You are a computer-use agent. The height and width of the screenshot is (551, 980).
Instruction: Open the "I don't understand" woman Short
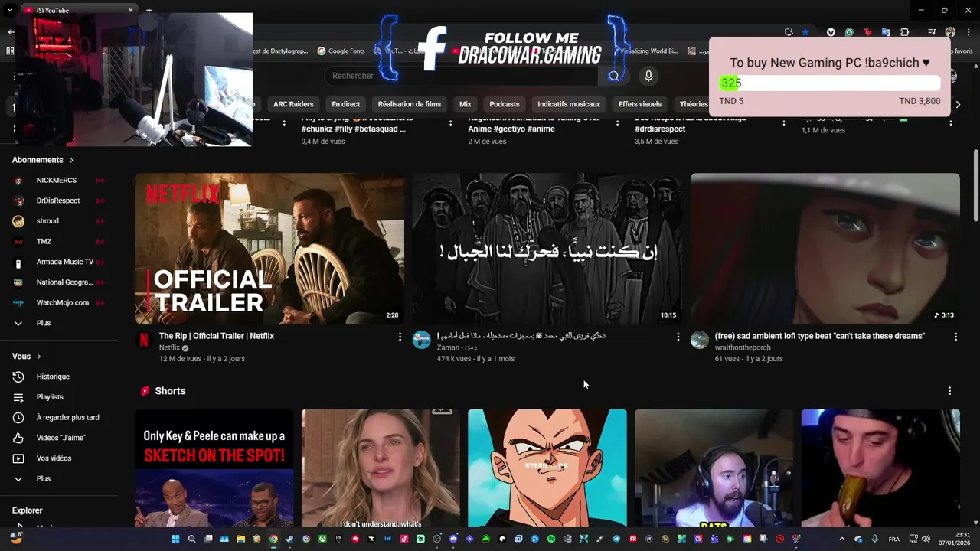381,468
